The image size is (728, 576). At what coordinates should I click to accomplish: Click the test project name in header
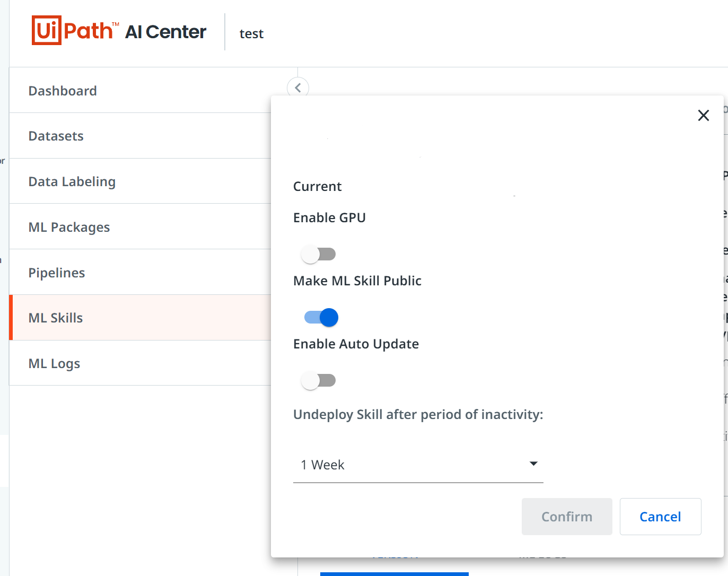251,34
